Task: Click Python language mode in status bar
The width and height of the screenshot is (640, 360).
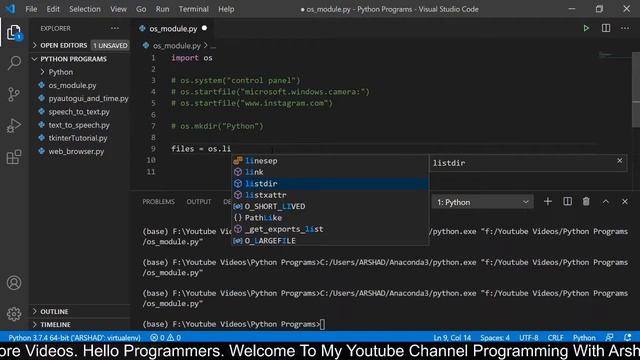Action: [584, 338]
